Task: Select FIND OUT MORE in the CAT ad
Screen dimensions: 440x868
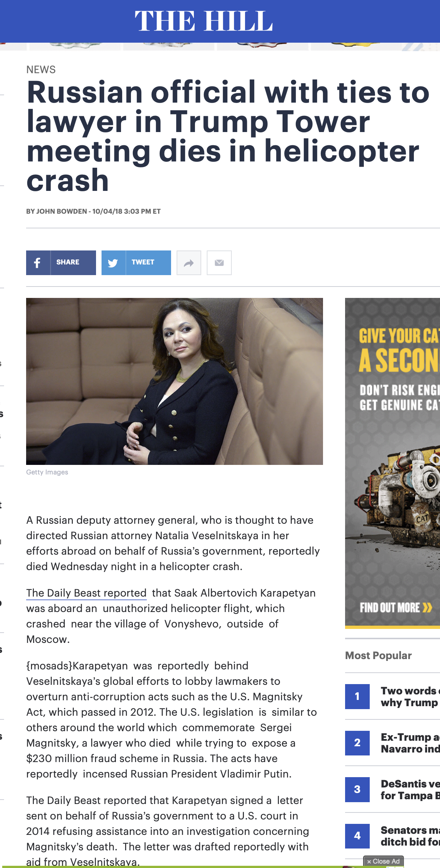Action: click(x=396, y=608)
